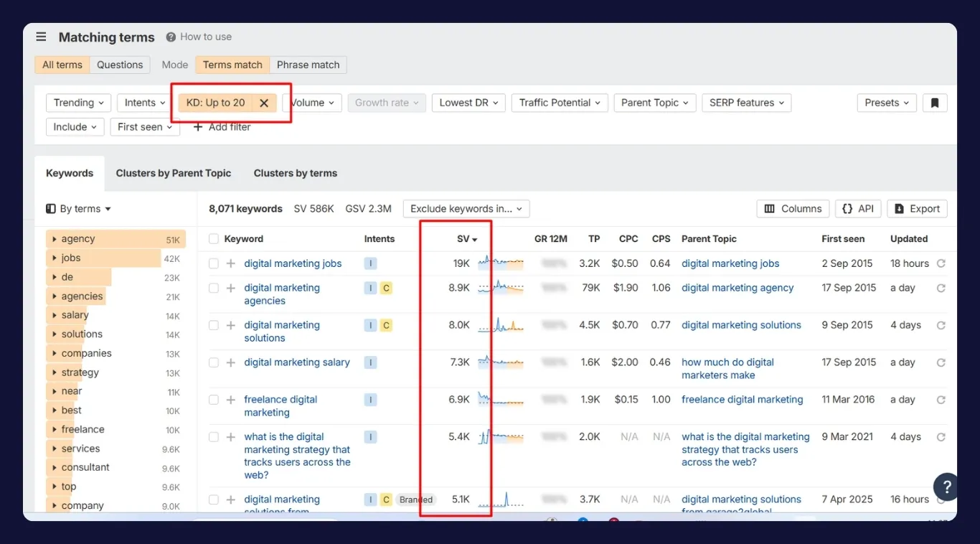Open the Trending filter dropdown
The image size is (980, 544).
tap(79, 103)
